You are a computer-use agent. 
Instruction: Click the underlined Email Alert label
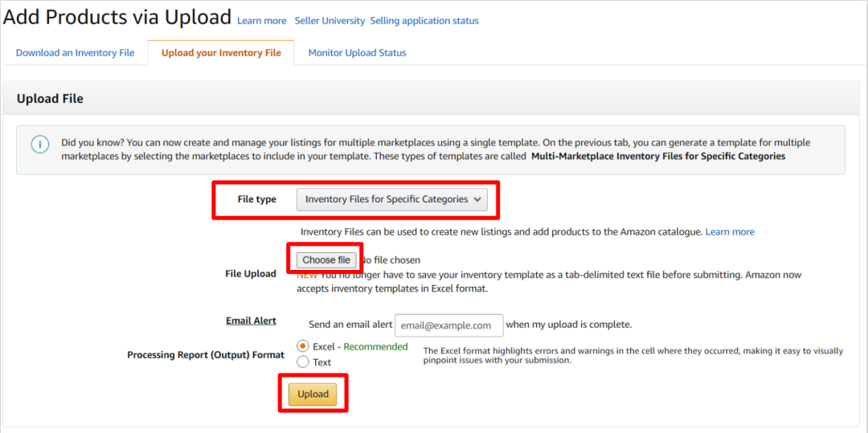[x=251, y=321]
